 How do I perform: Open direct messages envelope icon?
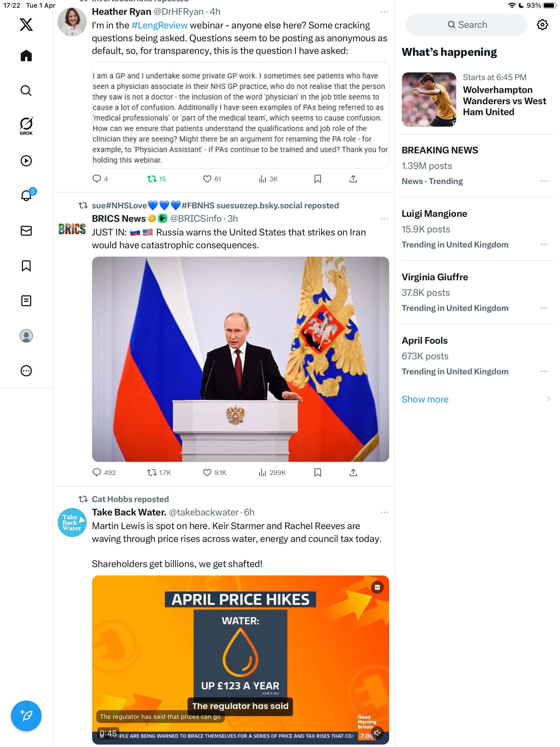pos(26,231)
